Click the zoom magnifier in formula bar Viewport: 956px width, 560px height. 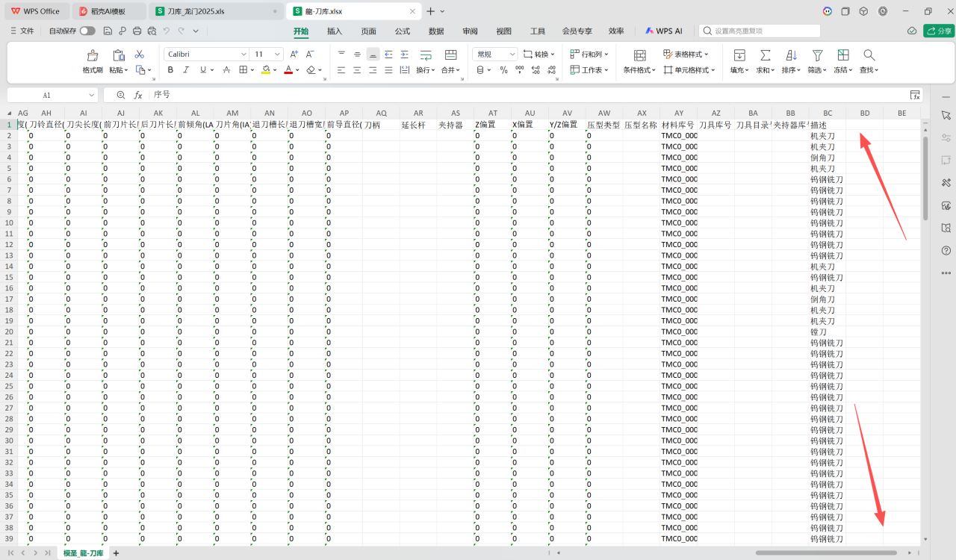click(121, 95)
